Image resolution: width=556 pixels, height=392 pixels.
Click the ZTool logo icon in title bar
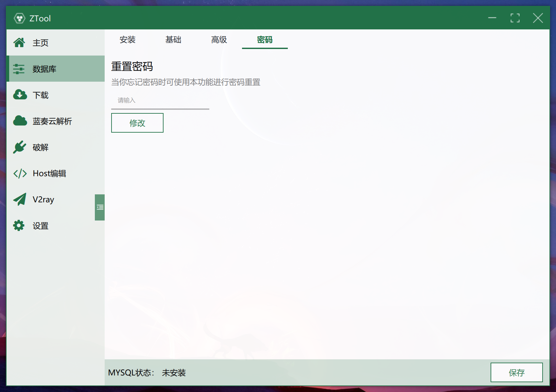point(20,18)
